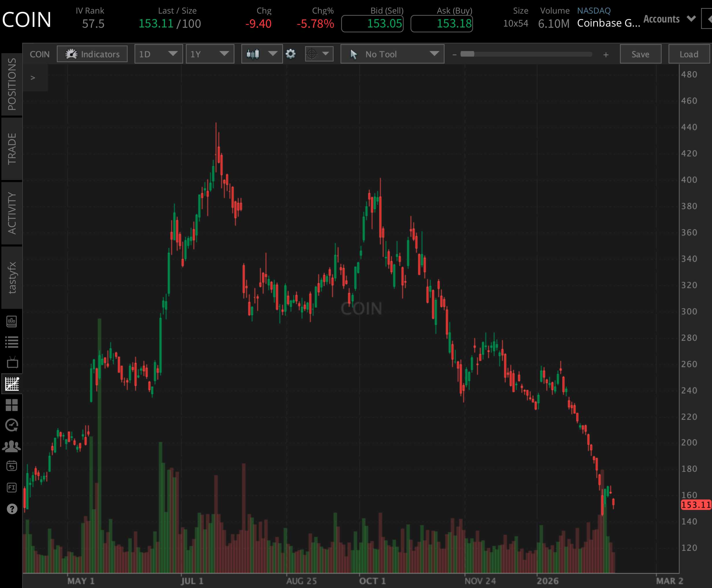Open chart settings gear icon
Screen dimensions: 712x588
290,54
